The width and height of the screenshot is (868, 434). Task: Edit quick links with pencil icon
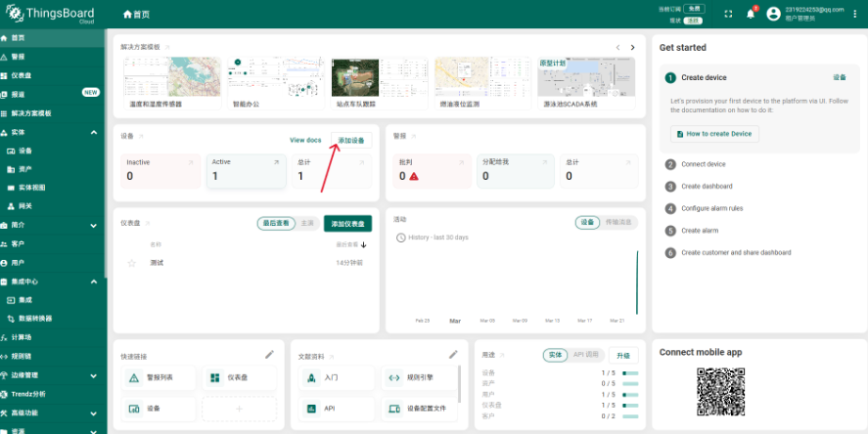tap(269, 354)
